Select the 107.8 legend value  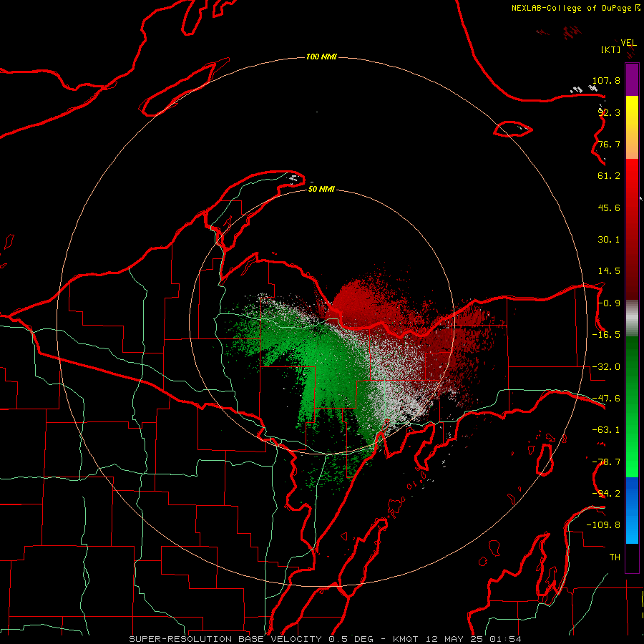click(606, 80)
